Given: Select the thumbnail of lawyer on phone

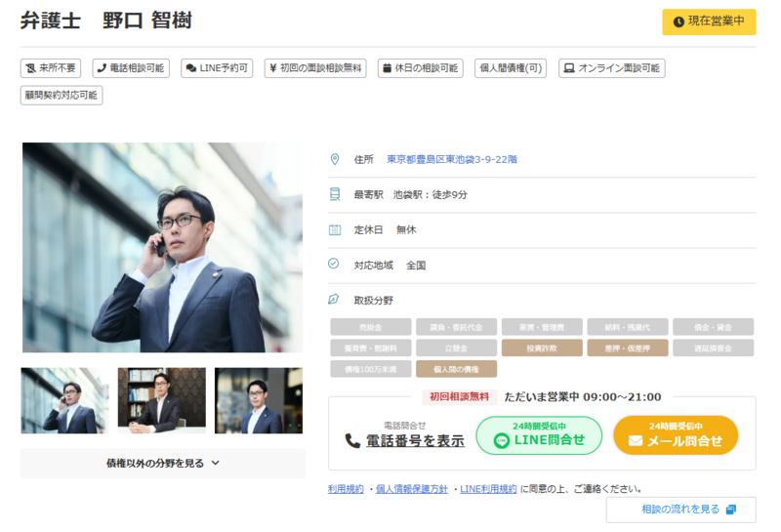Looking at the screenshot, I should point(64,400).
